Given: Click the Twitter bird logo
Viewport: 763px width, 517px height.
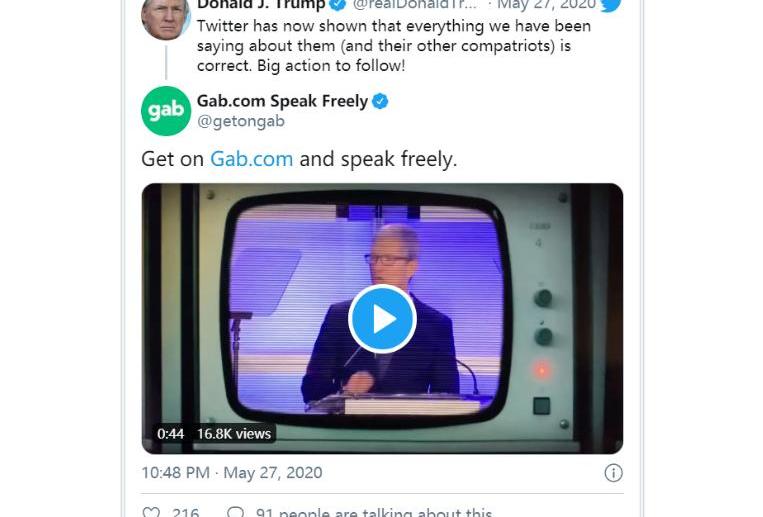Looking at the screenshot, I should 610,5.
